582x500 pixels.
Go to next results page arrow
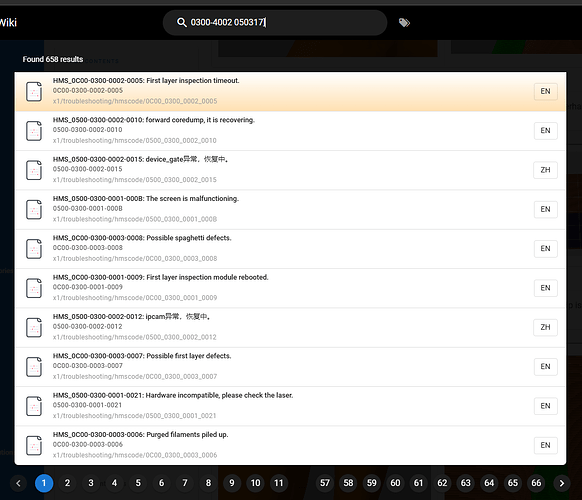click(562, 483)
